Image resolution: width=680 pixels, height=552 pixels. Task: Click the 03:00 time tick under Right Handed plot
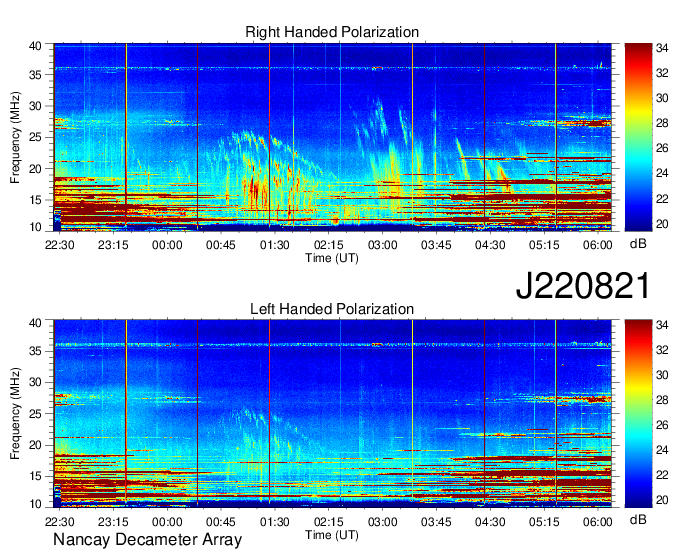382,245
